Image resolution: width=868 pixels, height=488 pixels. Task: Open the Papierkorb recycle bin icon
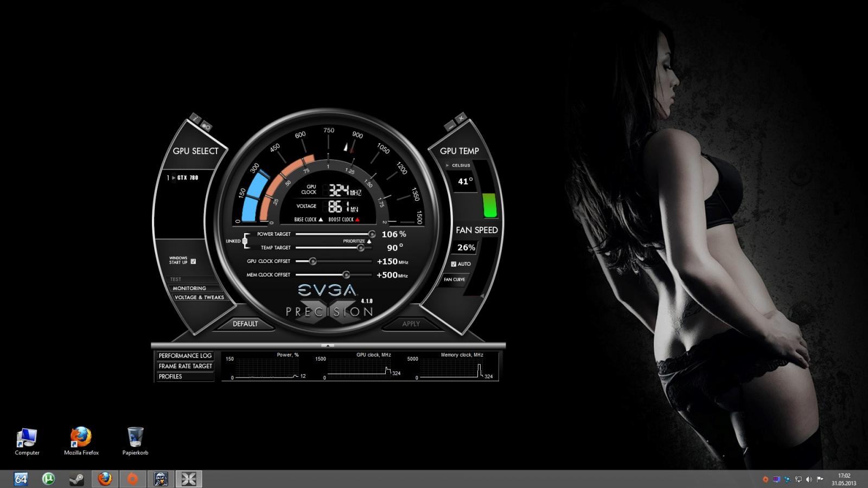(135, 441)
